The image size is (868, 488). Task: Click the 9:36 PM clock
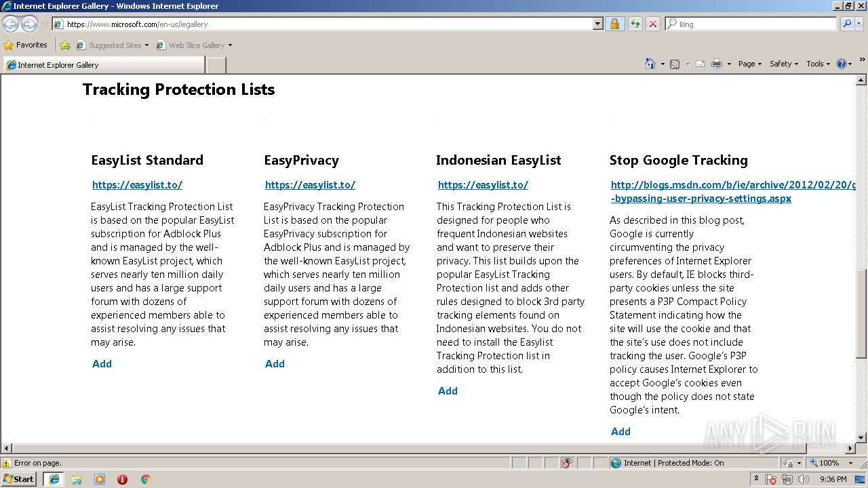pos(833,479)
